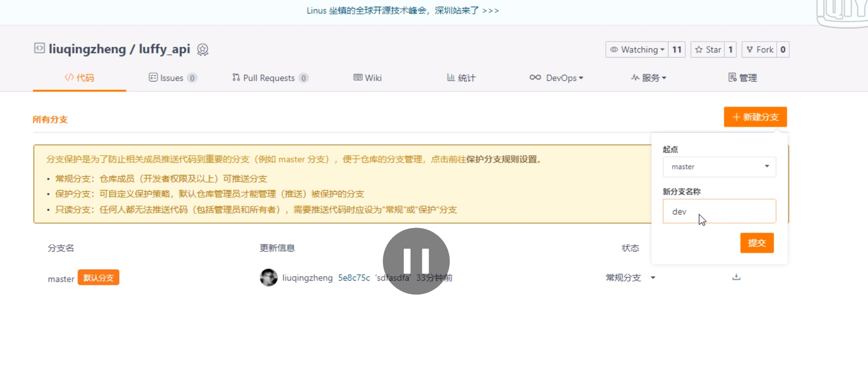
Task: Click luffy_api repository name in title
Action: (x=165, y=49)
